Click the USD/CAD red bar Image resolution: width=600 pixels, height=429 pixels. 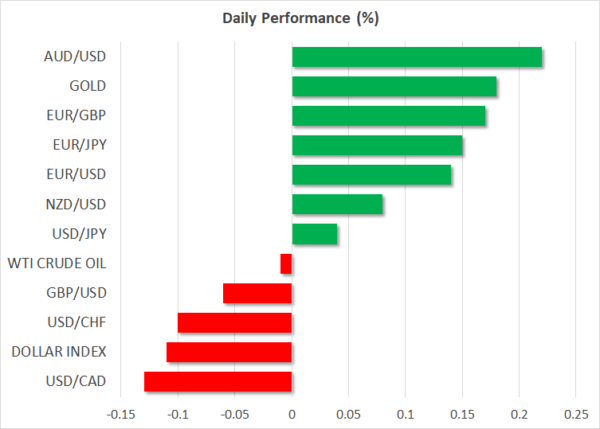coord(218,382)
